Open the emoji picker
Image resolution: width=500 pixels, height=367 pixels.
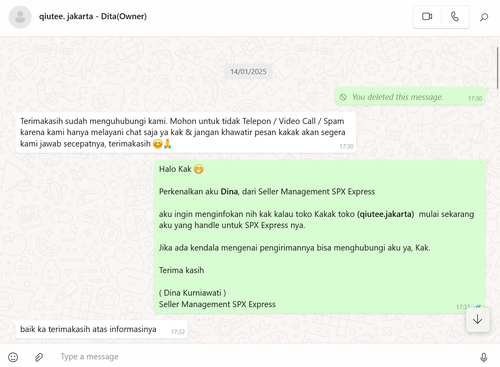(13, 357)
